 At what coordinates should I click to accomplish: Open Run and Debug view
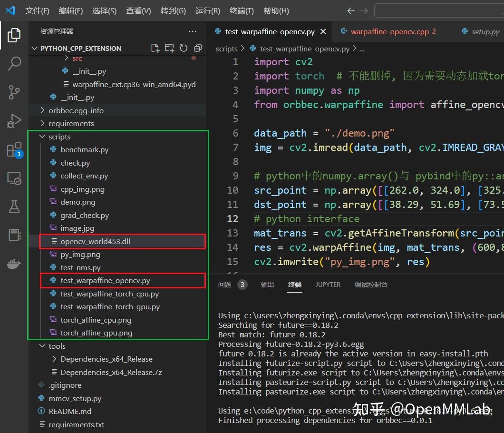point(14,121)
